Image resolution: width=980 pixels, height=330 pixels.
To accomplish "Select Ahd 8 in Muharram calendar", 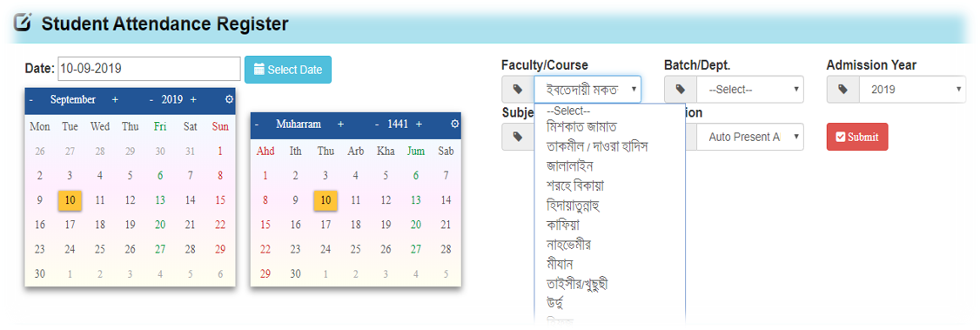I will point(265,200).
